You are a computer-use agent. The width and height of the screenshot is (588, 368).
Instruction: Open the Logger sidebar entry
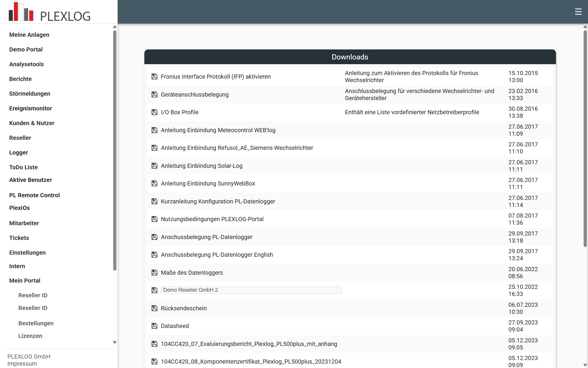click(x=19, y=152)
